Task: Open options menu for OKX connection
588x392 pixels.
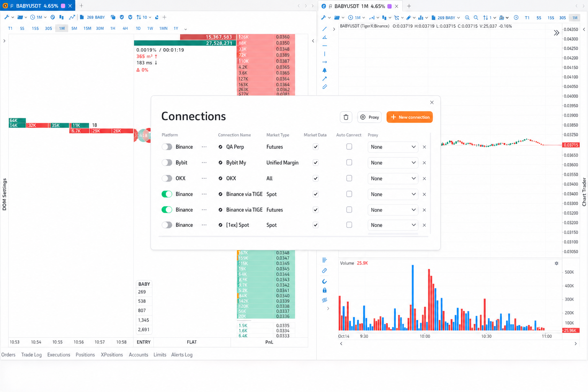Action: [204, 178]
